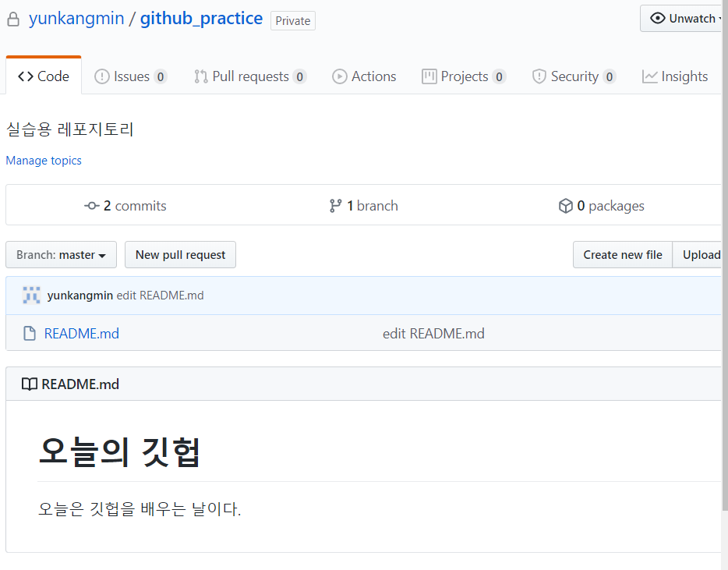Click the README heading 오늘의 깃헙
This screenshot has height=570, width=728.
[120, 451]
